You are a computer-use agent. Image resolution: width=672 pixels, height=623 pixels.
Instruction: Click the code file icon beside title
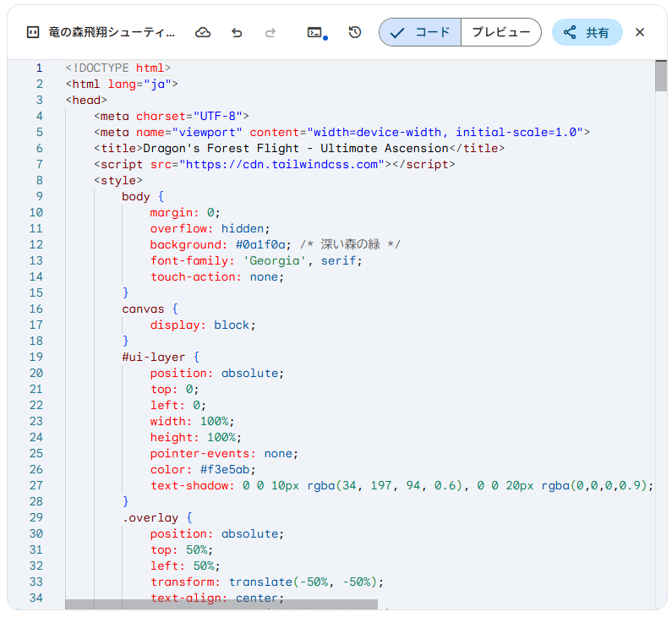(33, 33)
